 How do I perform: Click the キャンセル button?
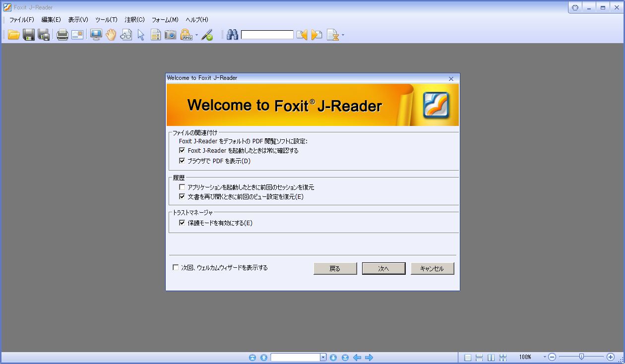click(432, 268)
